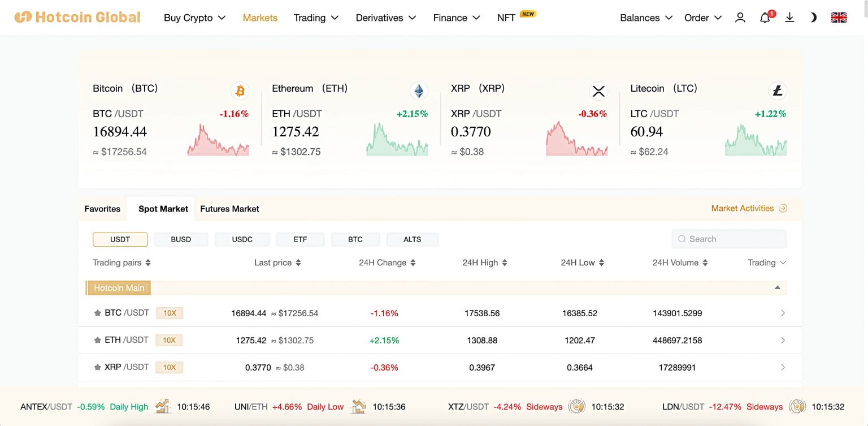The height and width of the screenshot is (426, 868).
Task: Collapse the Hotcoin Main section
Action: (776, 287)
